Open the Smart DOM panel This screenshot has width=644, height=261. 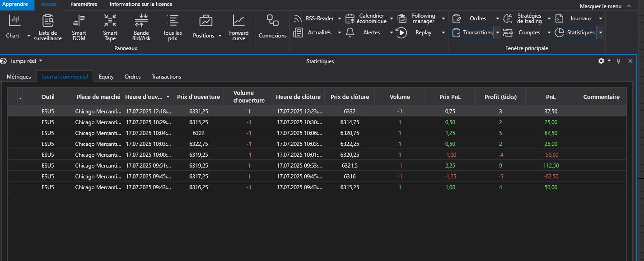point(79,27)
